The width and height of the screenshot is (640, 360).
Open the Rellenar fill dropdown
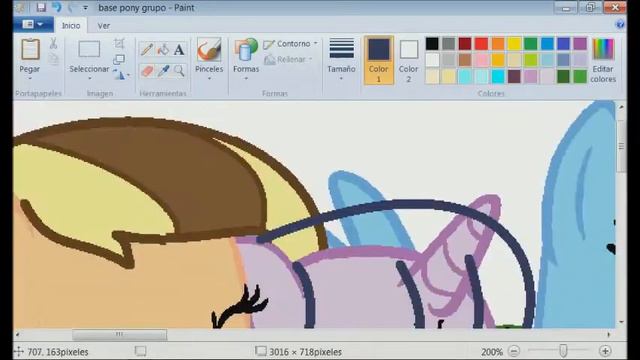[288, 60]
